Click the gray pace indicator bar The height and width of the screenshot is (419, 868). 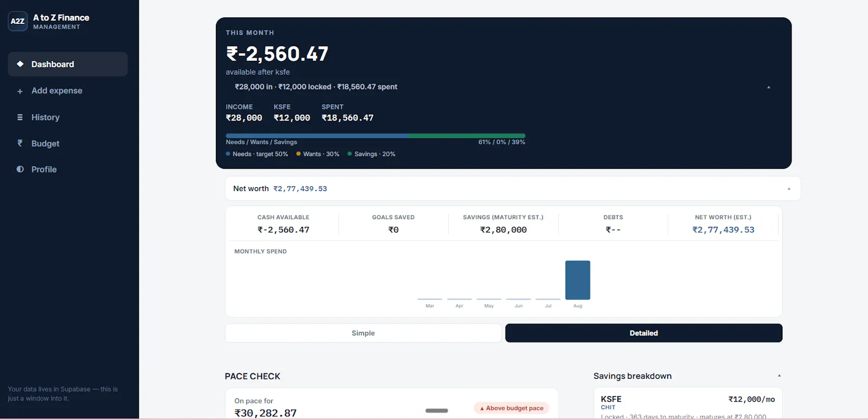pyautogui.click(x=437, y=410)
